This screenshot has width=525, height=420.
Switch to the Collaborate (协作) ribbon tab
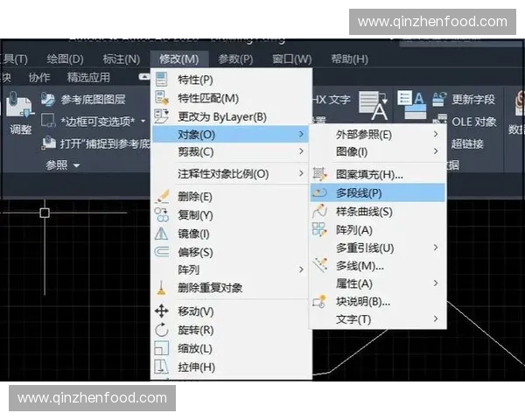[39, 77]
